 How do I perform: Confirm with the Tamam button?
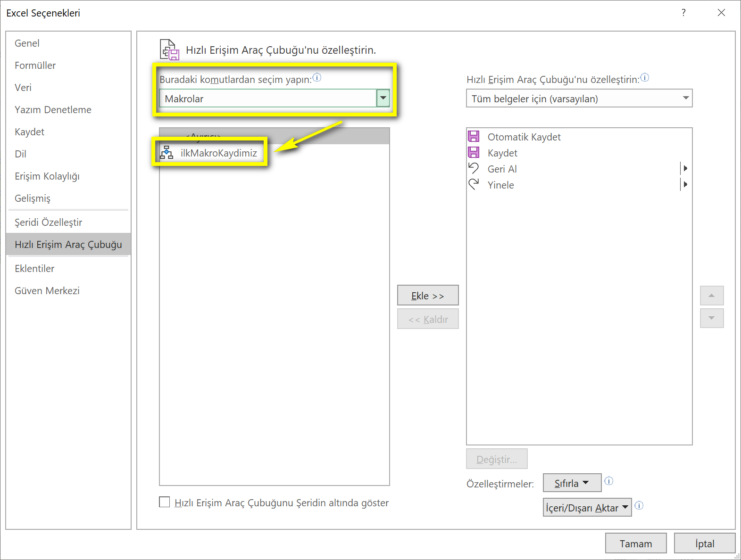pos(636,543)
